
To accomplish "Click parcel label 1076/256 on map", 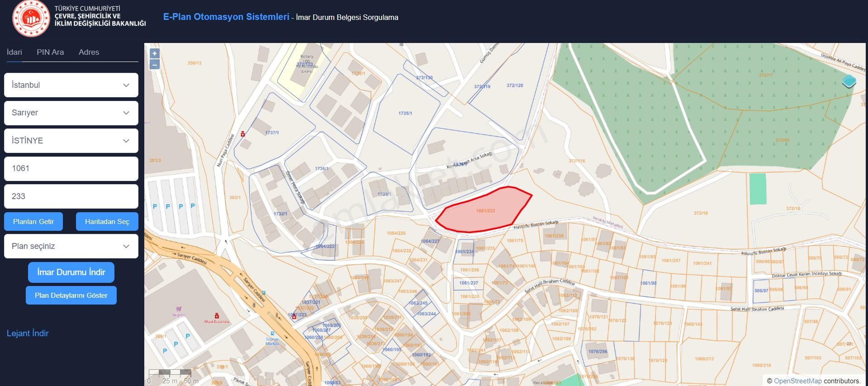I will 598,352.
